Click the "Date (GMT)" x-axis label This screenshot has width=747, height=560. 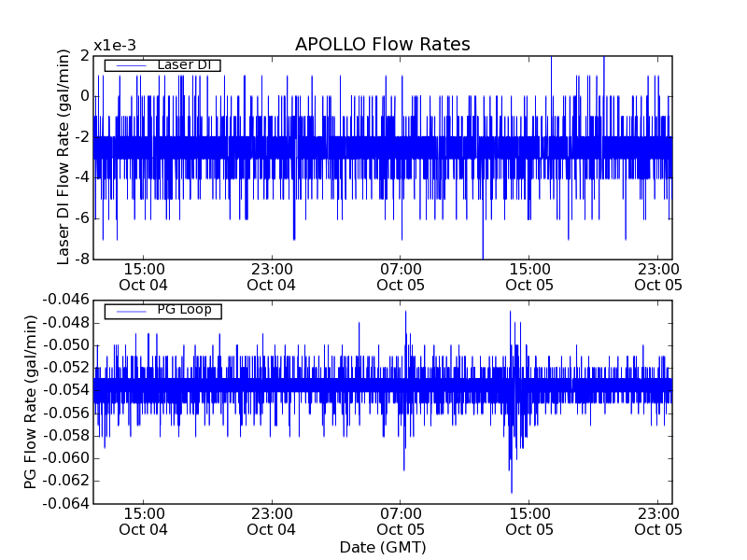coord(383,547)
